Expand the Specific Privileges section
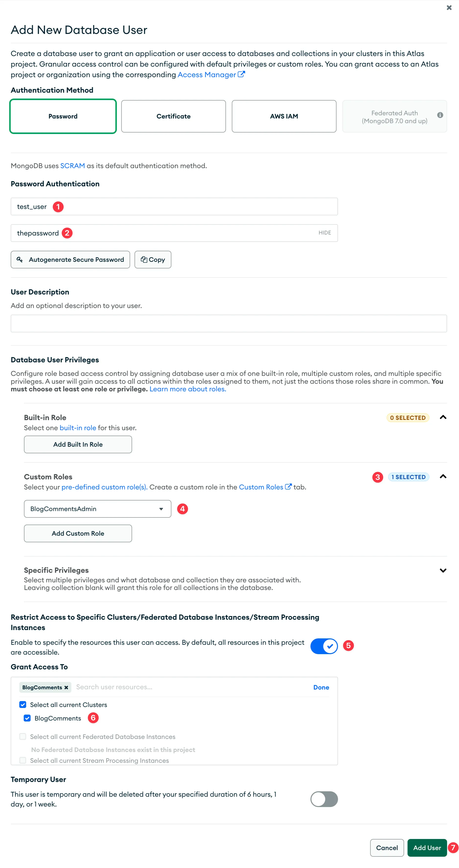The height and width of the screenshot is (868, 459). [x=443, y=571]
